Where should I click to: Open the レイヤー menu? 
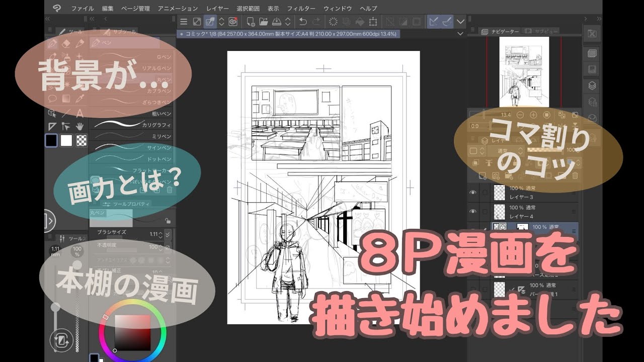tap(217, 9)
